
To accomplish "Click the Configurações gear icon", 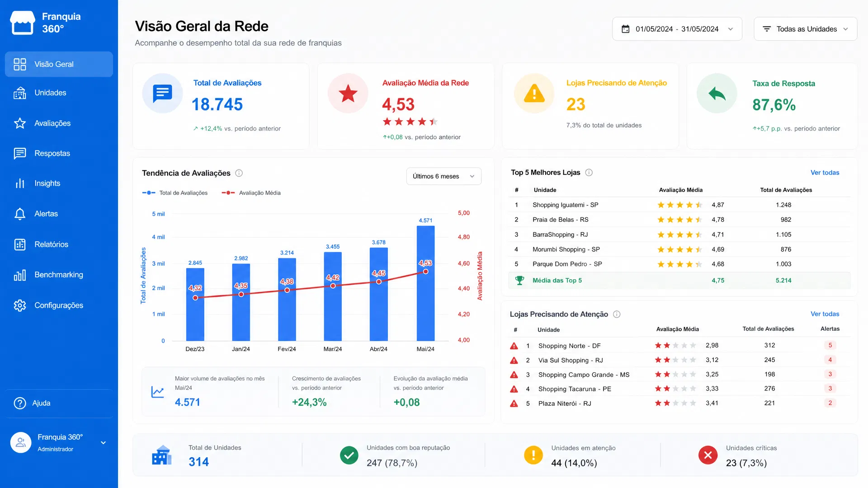I will 20,305.
